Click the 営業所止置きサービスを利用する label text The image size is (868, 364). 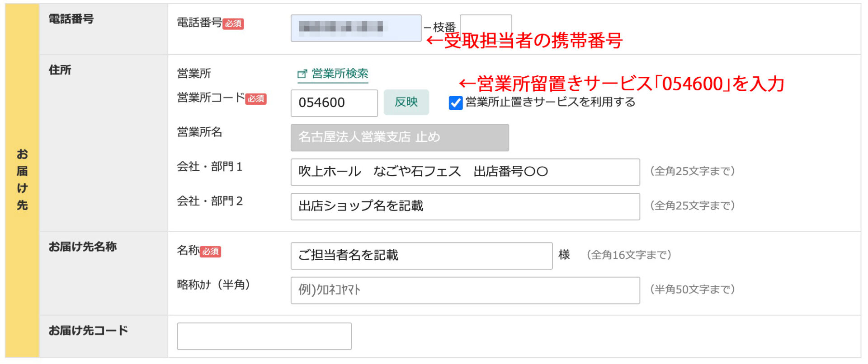pyautogui.click(x=550, y=102)
